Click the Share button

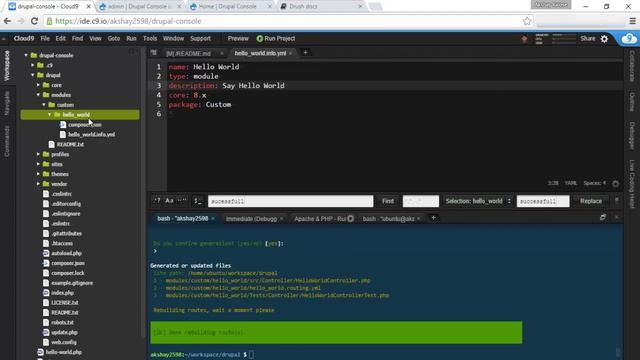point(588,38)
